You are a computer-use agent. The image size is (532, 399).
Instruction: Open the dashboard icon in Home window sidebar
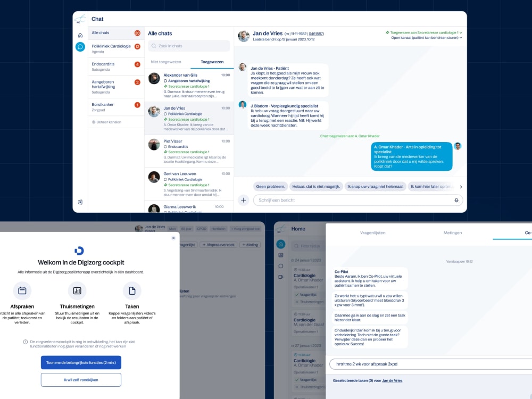[x=281, y=255]
